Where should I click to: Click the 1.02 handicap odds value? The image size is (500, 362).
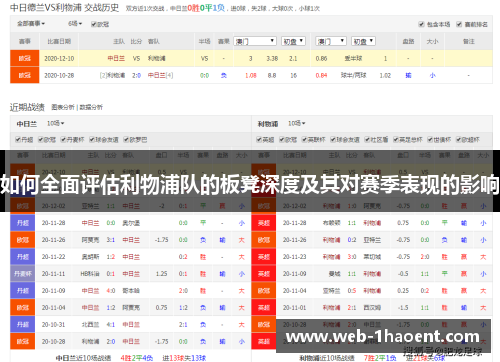pyautogui.click(x=385, y=75)
